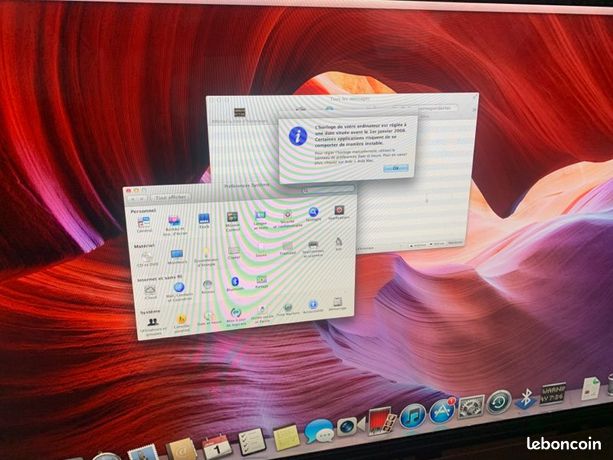Open Calendar from the dock
This screenshot has height=460, width=613.
click(x=217, y=446)
